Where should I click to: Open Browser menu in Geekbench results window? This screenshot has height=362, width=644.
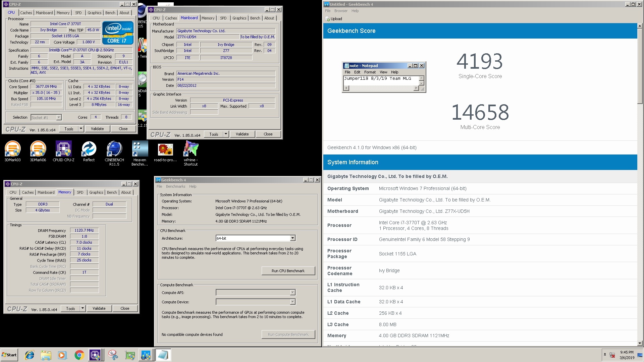pyautogui.click(x=341, y=11)
